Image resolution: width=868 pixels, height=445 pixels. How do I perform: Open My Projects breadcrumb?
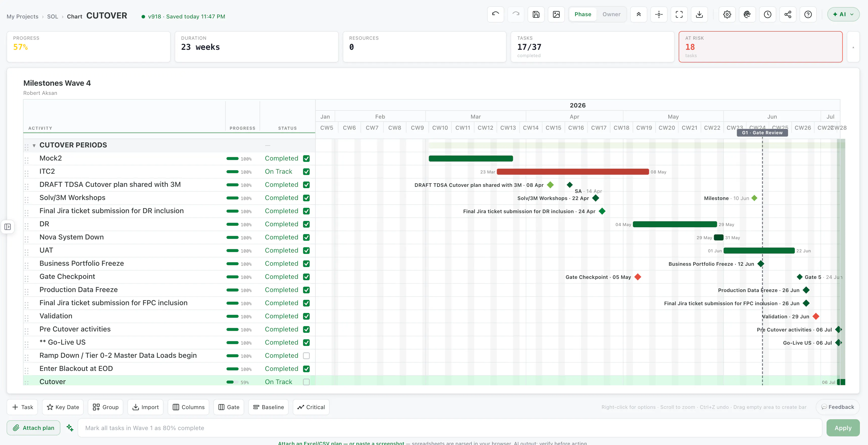22,16
